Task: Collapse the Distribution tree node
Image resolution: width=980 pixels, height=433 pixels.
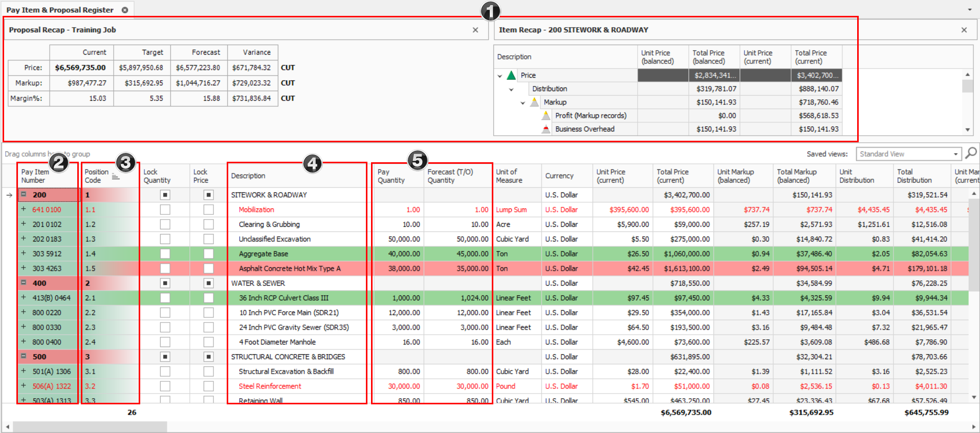Action: click(511, 89)
